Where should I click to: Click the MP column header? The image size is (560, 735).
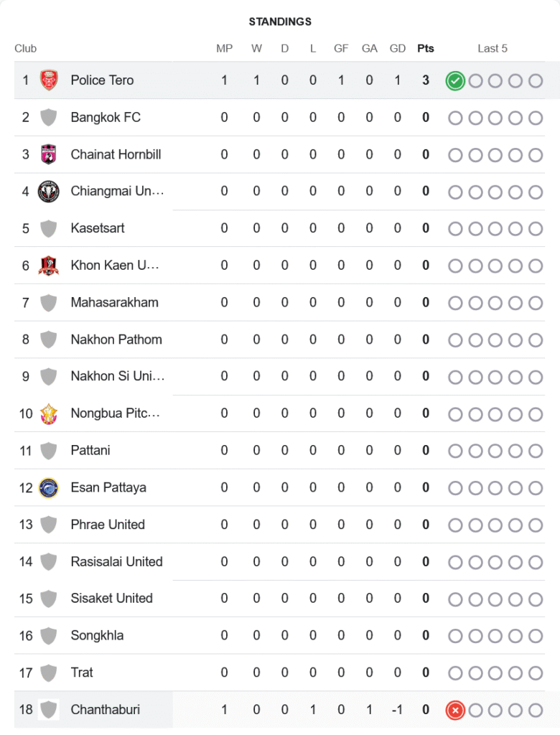pyautogui.click(x=224, y=48)
